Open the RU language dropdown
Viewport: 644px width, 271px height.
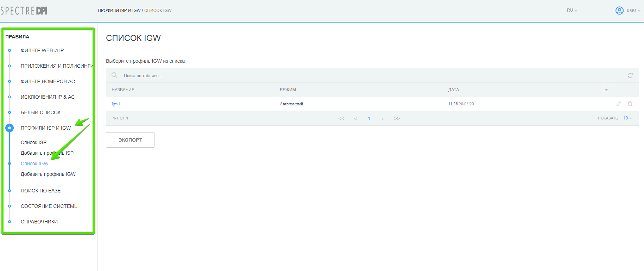[x=572, y=11]
